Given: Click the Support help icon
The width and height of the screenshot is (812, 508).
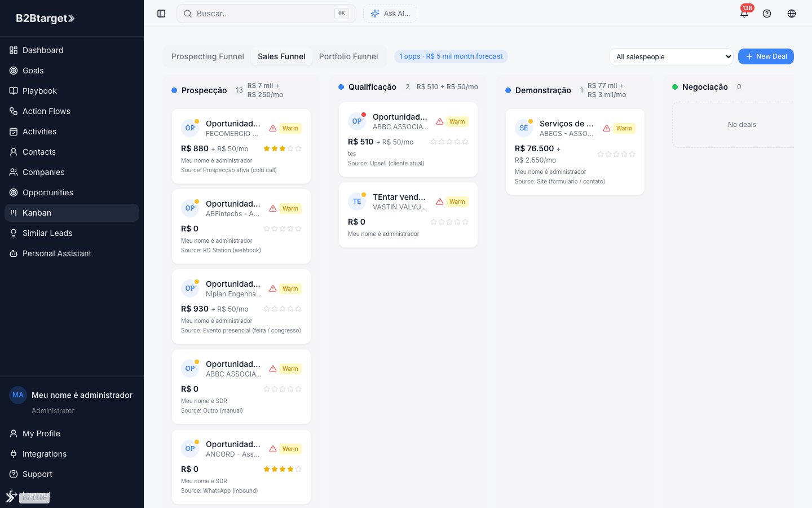Looking at the screenshot, I should pos(14,474).
